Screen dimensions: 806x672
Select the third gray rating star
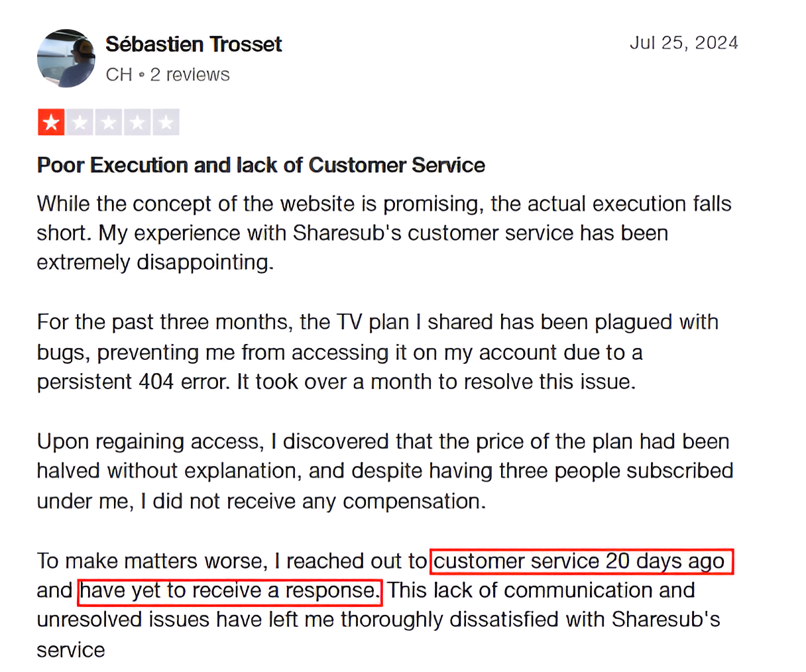point(109,123)
